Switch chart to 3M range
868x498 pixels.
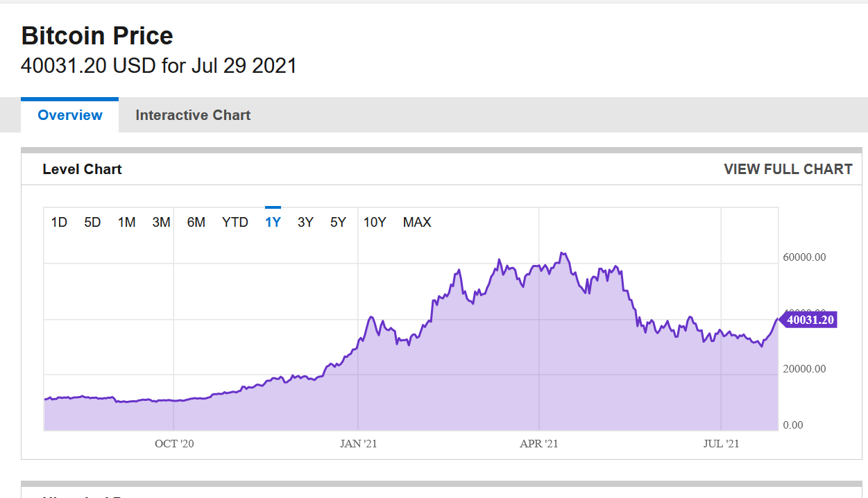click(x=161, y=222)
